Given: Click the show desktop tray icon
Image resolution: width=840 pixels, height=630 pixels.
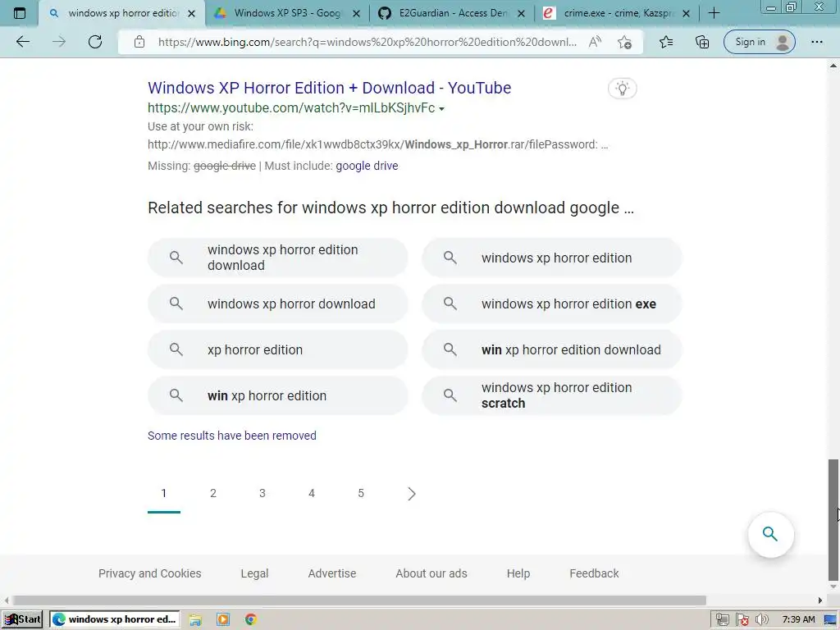Looking at the screenshot, I should click(x=831, y=619).
